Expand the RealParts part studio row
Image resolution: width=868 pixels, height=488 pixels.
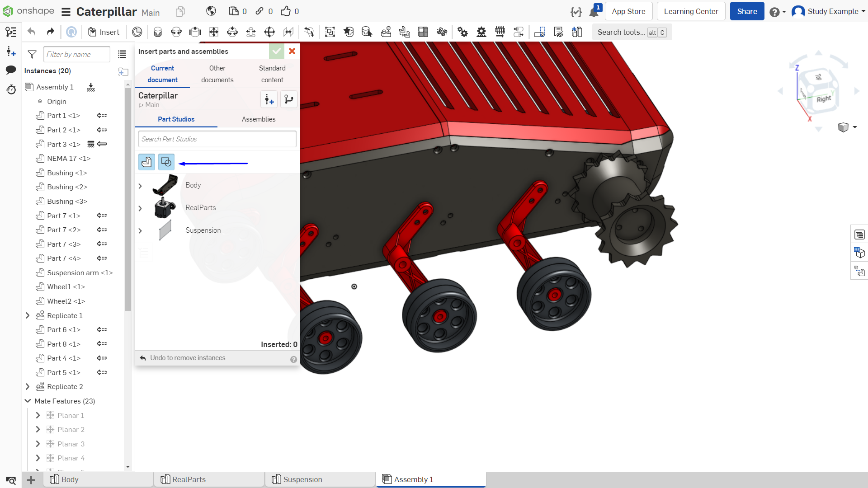(x=140, y=208)
